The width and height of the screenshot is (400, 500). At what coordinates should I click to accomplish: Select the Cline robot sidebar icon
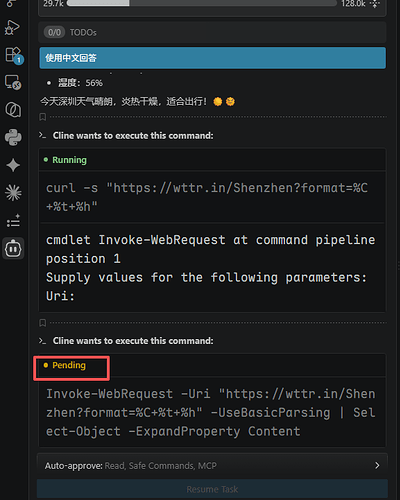coord(13,249)
